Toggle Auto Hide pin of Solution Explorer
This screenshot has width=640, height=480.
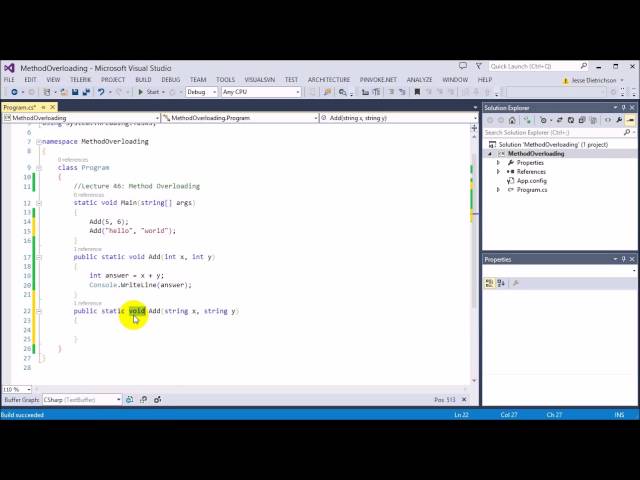(624, 108)
